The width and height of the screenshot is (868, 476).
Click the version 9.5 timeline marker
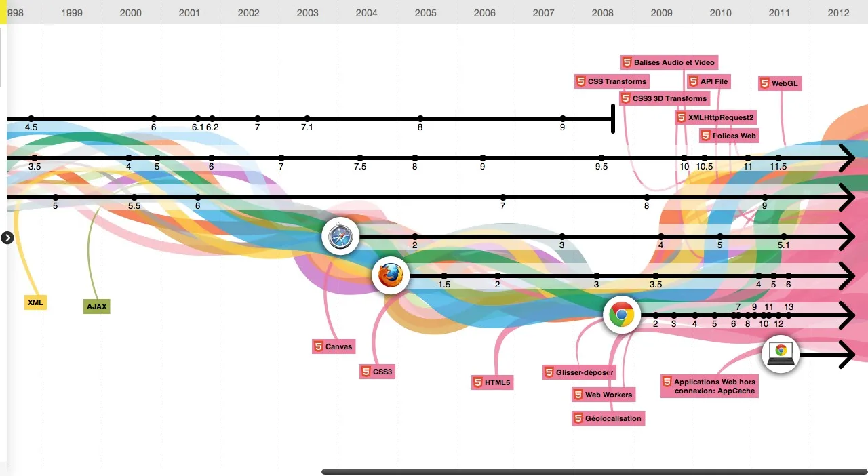pyautogui.click(x=601, y=159)
